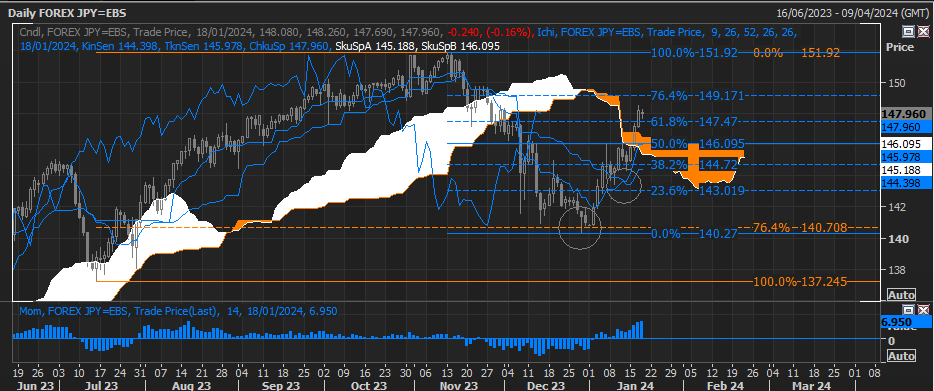Select the chart title Daily FOREX JPY=EBS

click(67, 13)
